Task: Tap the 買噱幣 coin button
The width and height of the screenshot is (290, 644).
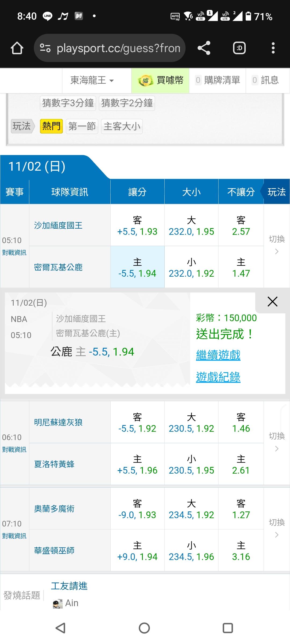Action: click(160, 80)
